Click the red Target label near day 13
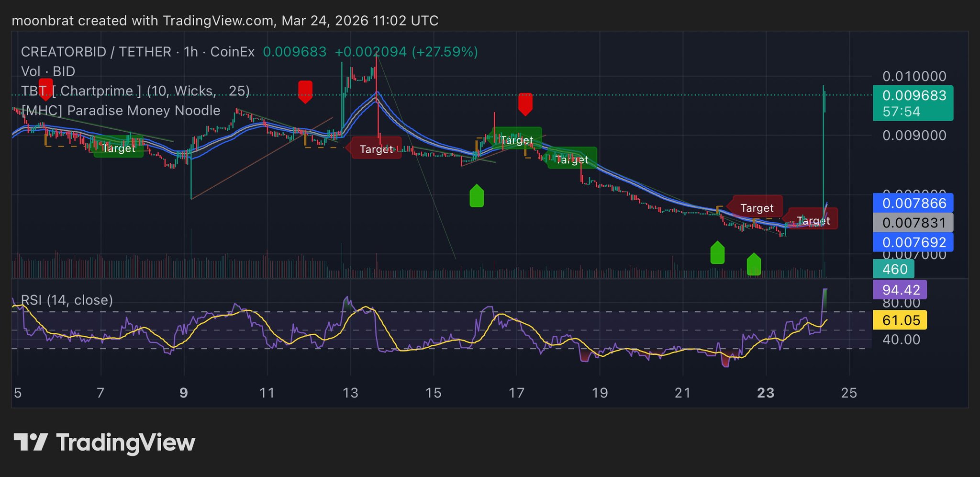This screenshot has width=980, height=477. pos(376,149)
